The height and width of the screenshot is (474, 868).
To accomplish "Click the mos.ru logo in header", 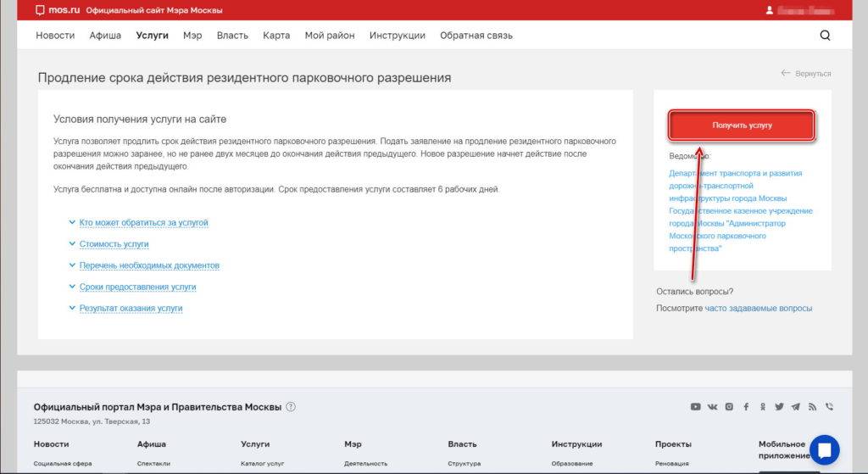I will 58,10.
